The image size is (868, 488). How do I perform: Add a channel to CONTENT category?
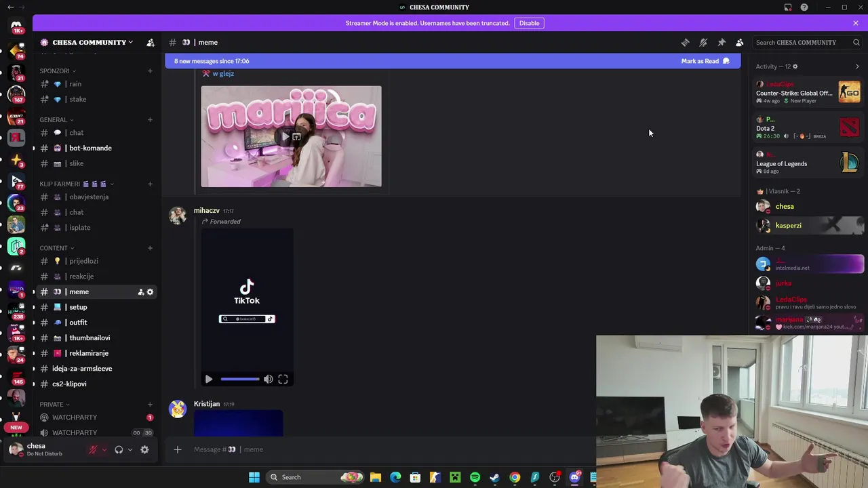pos(150,248)
